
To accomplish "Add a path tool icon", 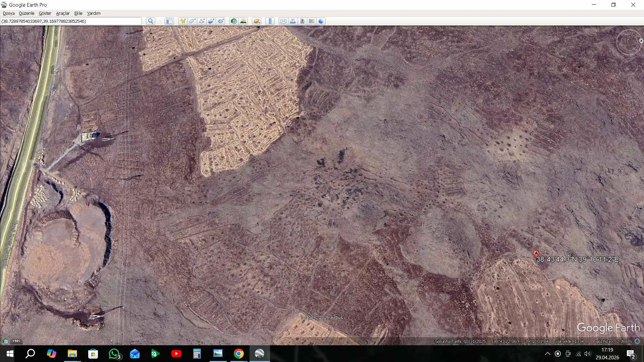I will (x=202, y=21).
